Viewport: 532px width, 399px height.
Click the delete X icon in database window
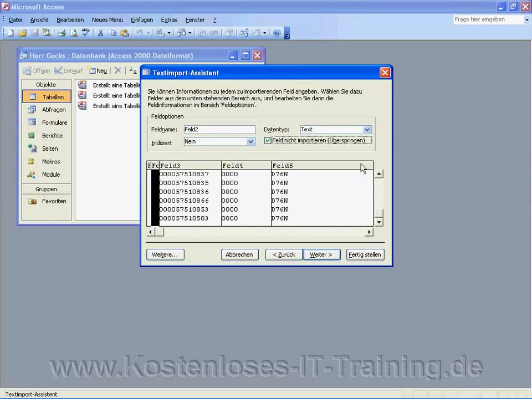point(117,70)
